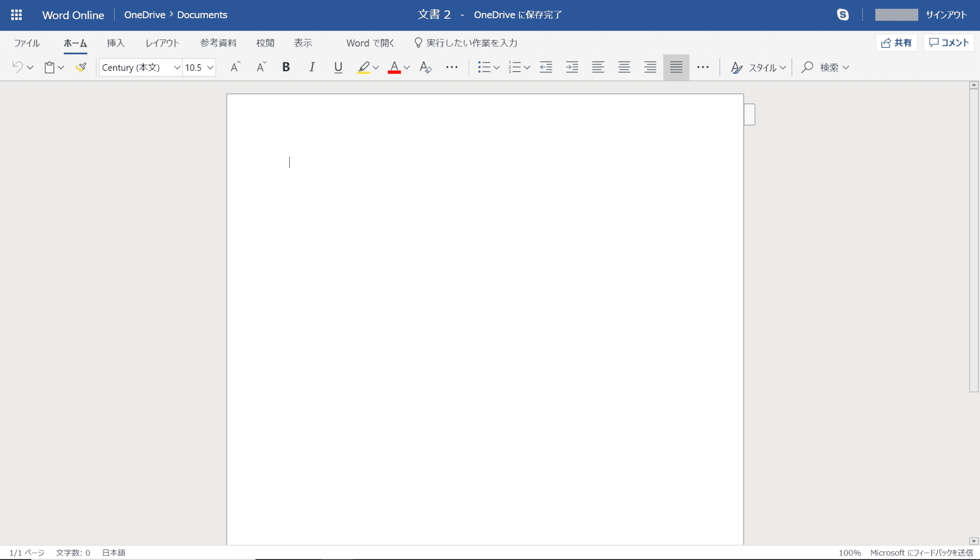The height and width of the screenshot is (560, 980).
Task: Apply the text highlight color pen
Action: [363, 67]
